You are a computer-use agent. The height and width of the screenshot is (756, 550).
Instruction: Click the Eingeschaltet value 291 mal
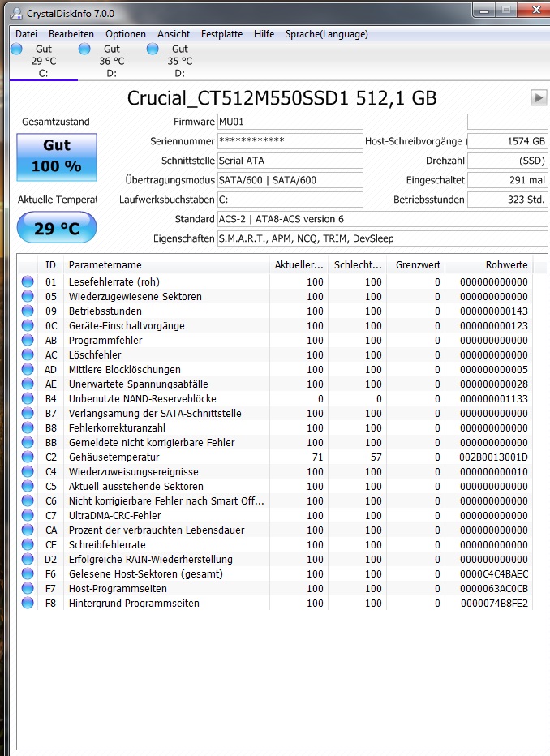[x=508, y=180]
